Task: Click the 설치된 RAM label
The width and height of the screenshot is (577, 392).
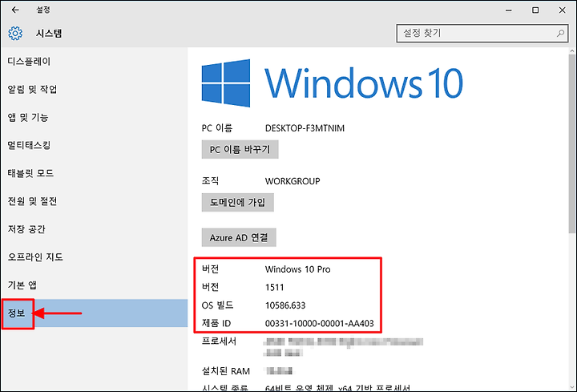Action: click(x=225, y=371)
